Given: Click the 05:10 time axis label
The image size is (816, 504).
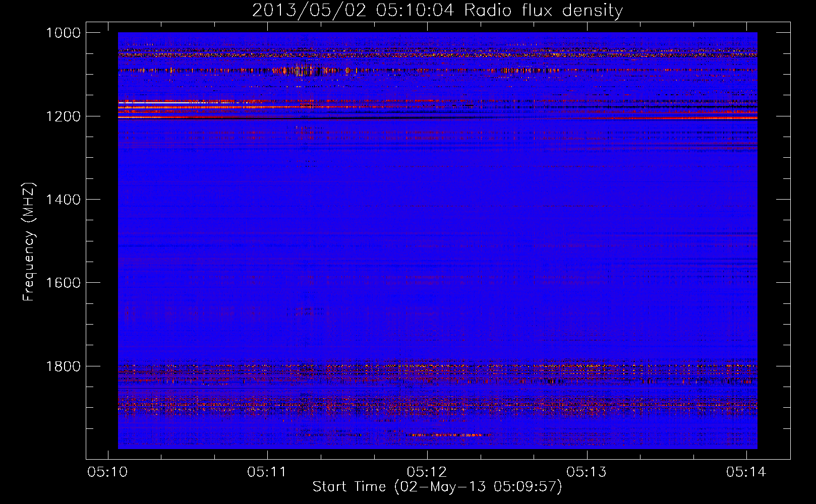Looking at the screenshot, I should pyautogui.click(x=107, y=472).
